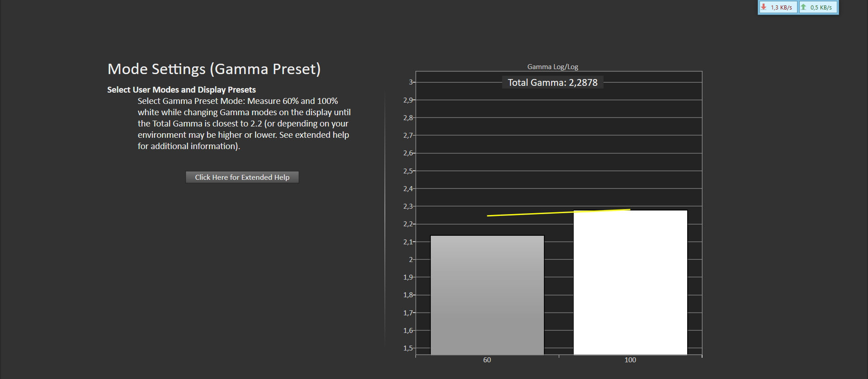Click the 60 label on the x-axis
Image resolution: width=868 pixels, height=379 pixels.
(487, 360)
